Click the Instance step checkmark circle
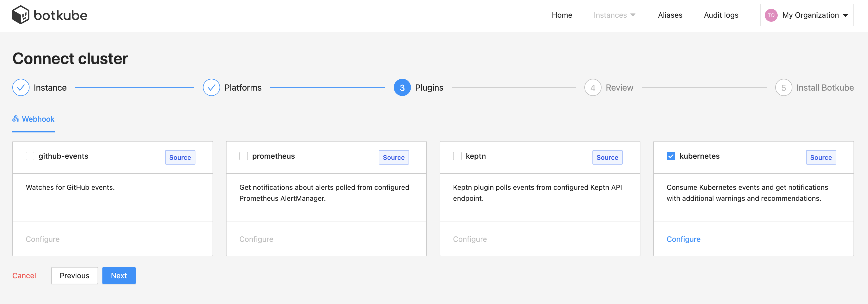The image size is (868, 304). (21, 88)
